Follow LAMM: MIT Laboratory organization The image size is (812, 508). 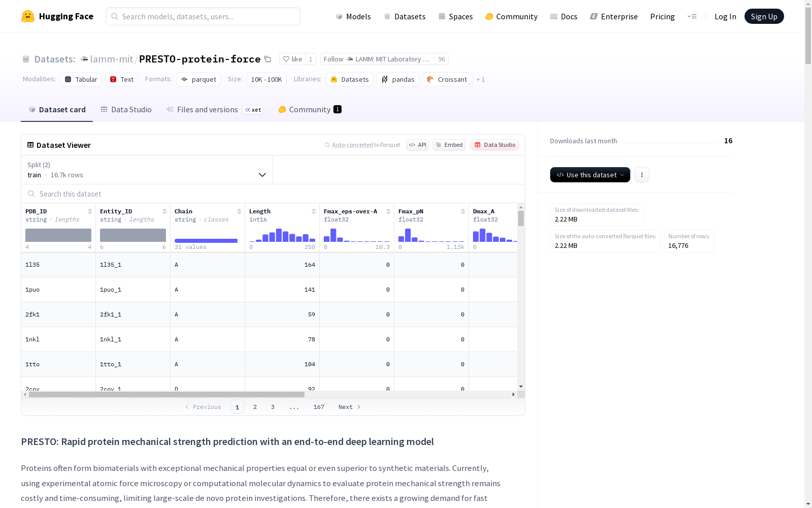(x=378, y=59)
